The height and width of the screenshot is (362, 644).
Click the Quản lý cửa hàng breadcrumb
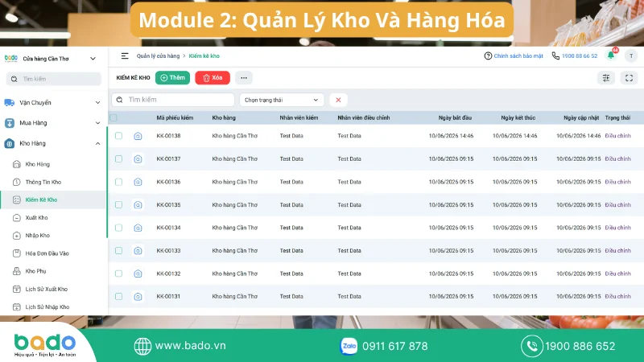(158, 56)
